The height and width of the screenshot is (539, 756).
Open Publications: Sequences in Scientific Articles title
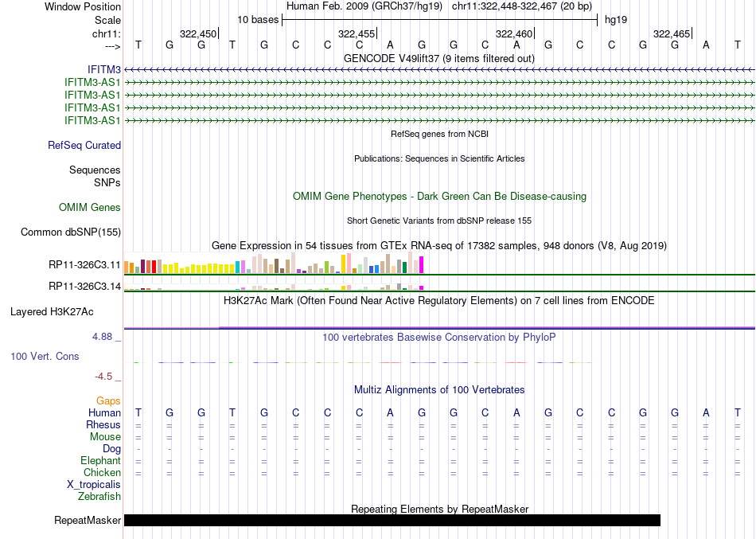tap(439, 158)
